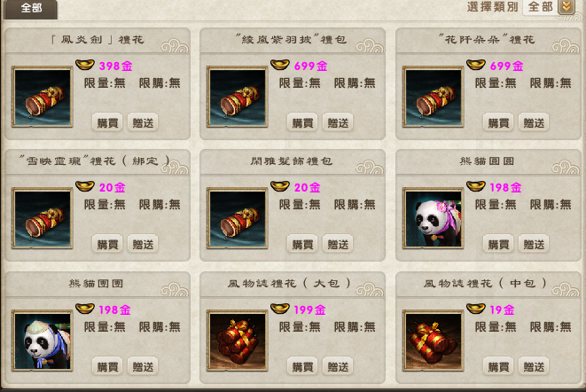Gift the 綾嵐紫羽披 禮包 using 贈送
This screenshot has width=586, height=392.
coord(338,122)
